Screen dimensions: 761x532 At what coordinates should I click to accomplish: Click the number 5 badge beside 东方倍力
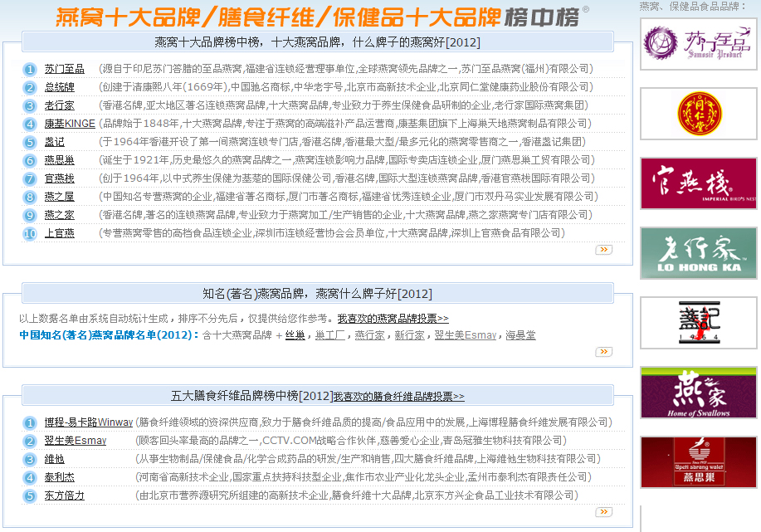click(x=30, y=496)
